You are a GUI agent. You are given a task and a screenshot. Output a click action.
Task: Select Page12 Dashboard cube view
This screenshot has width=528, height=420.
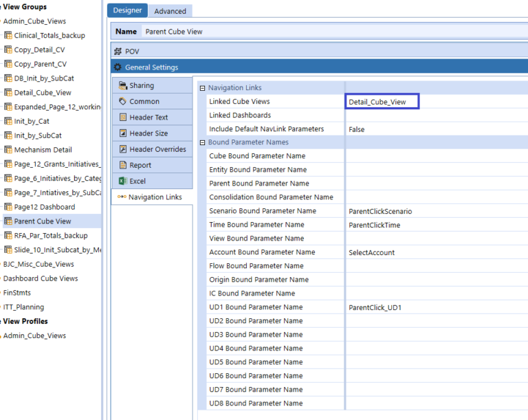coord(45,207)
